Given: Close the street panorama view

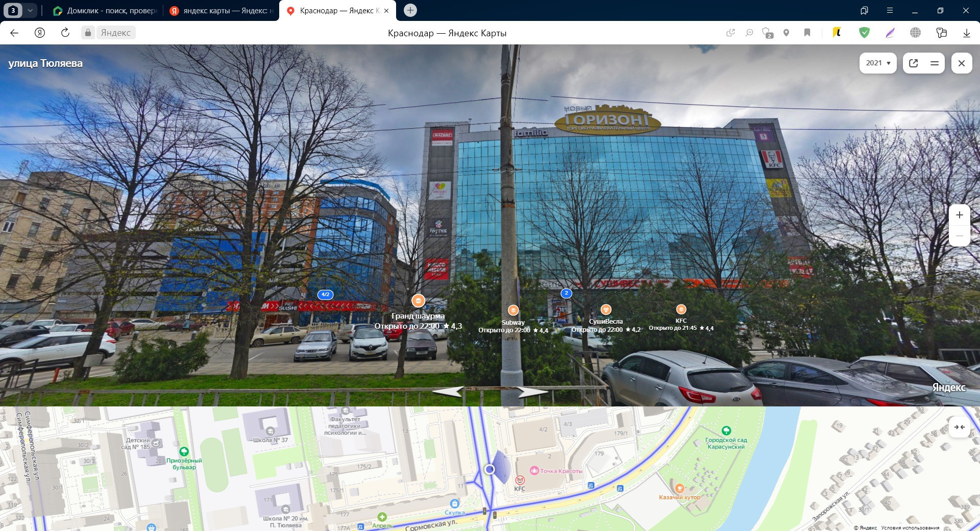Looking at the screenshot, I should click(x=962, y=63).
